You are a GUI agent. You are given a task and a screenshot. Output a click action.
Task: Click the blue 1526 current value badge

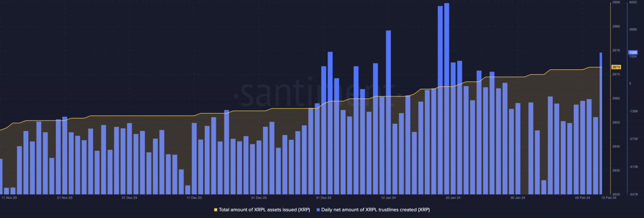633,52
